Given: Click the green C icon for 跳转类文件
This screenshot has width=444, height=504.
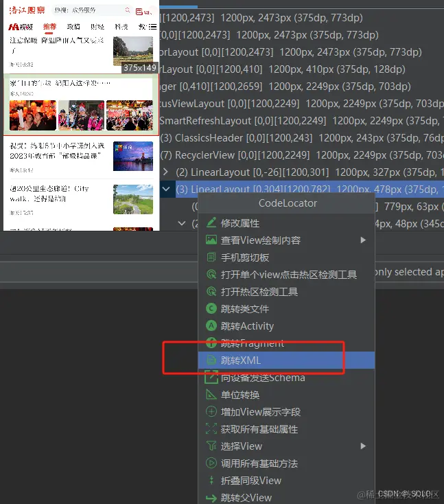Looking at the screenshot, I should (x=211, y=308).
